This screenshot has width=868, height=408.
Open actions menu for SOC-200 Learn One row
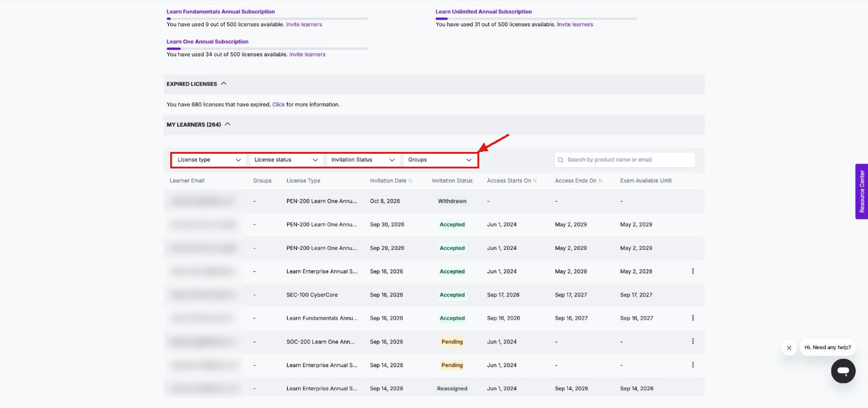(x=693, y=341)
